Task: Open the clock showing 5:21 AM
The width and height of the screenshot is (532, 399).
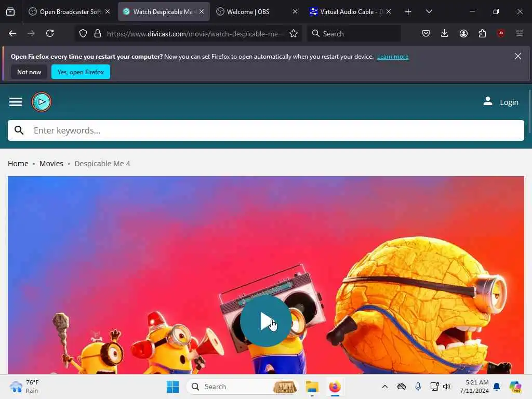Action: pyautogui.click(x=474, y=387)
